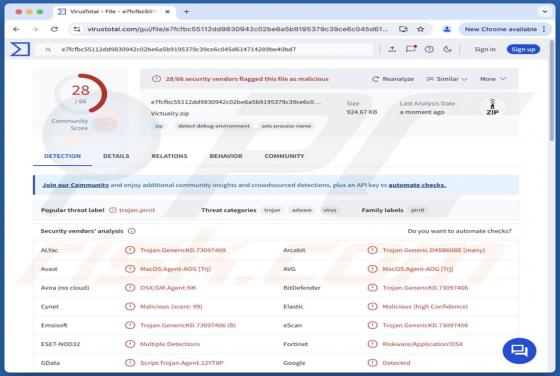Click the Cynet detection alert icon
This screenshot has height=376, width=560.
tap(130, 306)
